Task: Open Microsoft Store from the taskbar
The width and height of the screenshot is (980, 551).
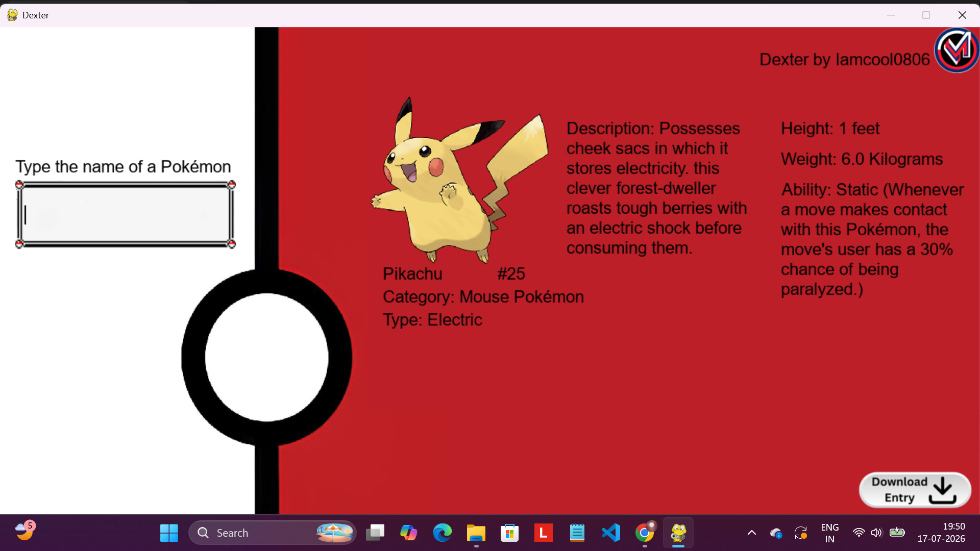Action: point(510,533)
